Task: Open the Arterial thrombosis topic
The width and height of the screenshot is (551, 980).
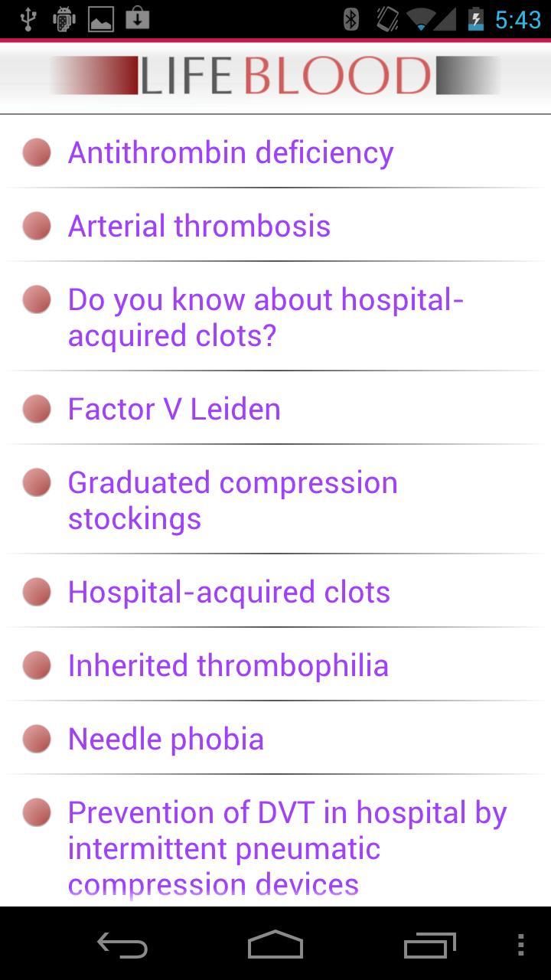Action: point(199,226)
